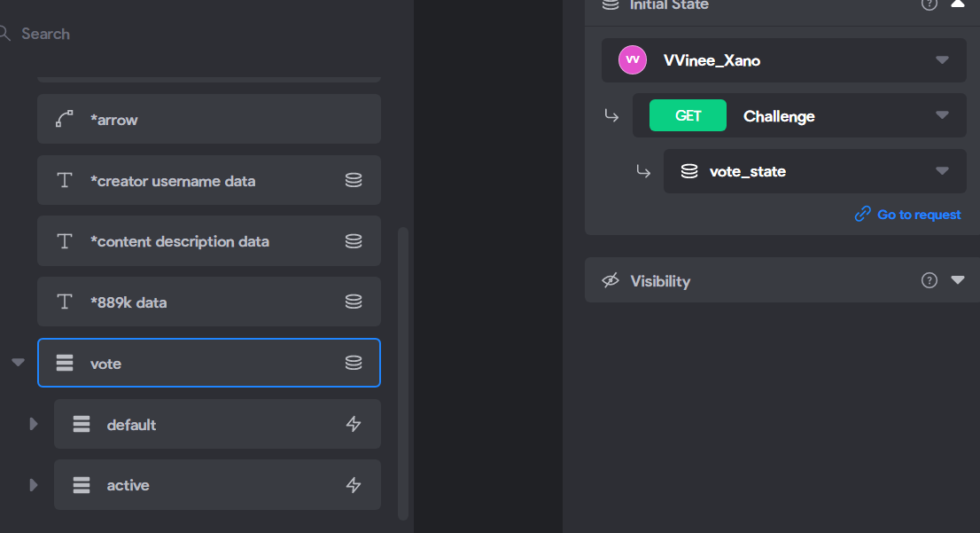Click the Initial State help question mark icon

click(x=929, y=4)
